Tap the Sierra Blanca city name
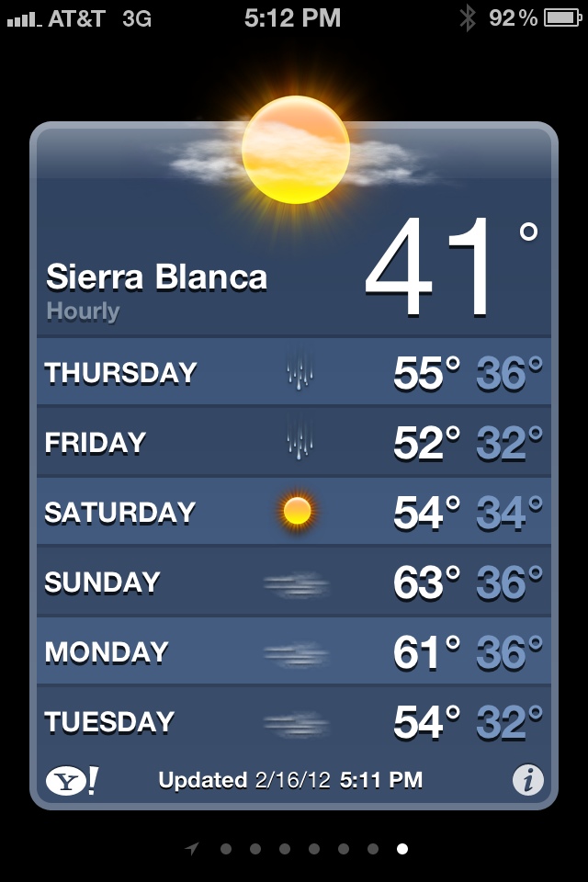Viewport: 588px width, 882px height. [156, 277]
